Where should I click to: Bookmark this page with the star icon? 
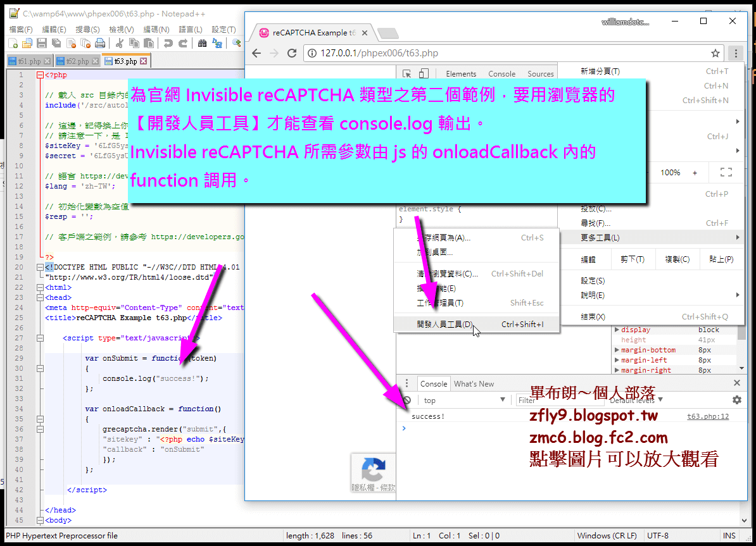pyautogui.click(x=715, y=53)
